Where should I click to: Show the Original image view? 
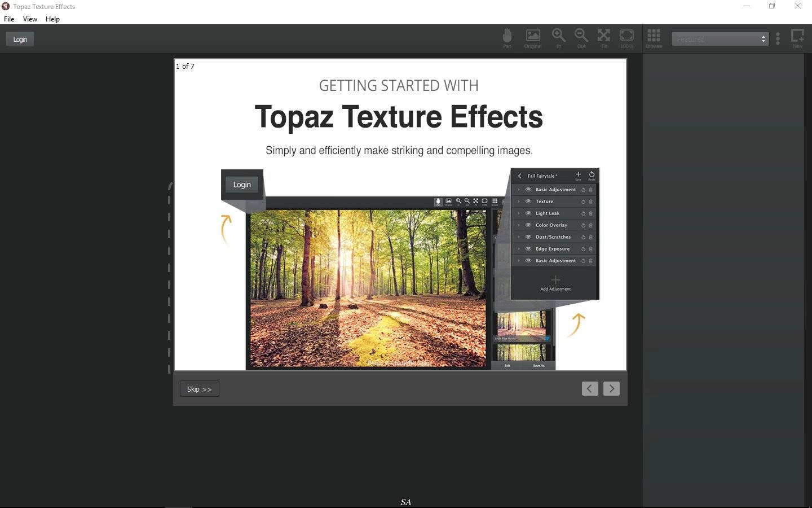click(x=533, y=38)
